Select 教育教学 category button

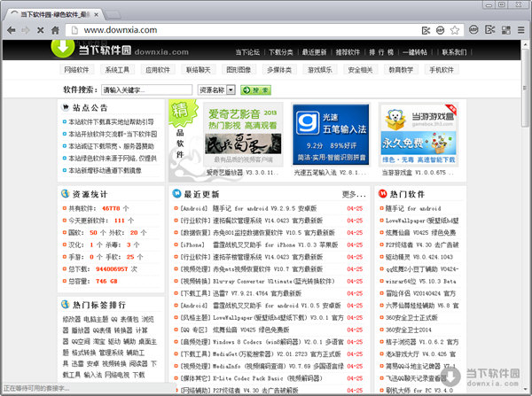click(401, 70)
